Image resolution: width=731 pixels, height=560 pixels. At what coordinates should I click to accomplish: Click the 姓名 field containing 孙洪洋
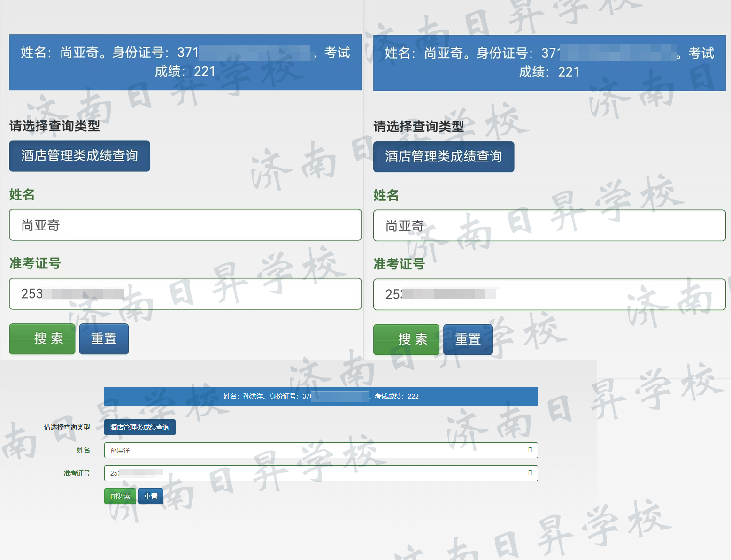click(321, 450)
